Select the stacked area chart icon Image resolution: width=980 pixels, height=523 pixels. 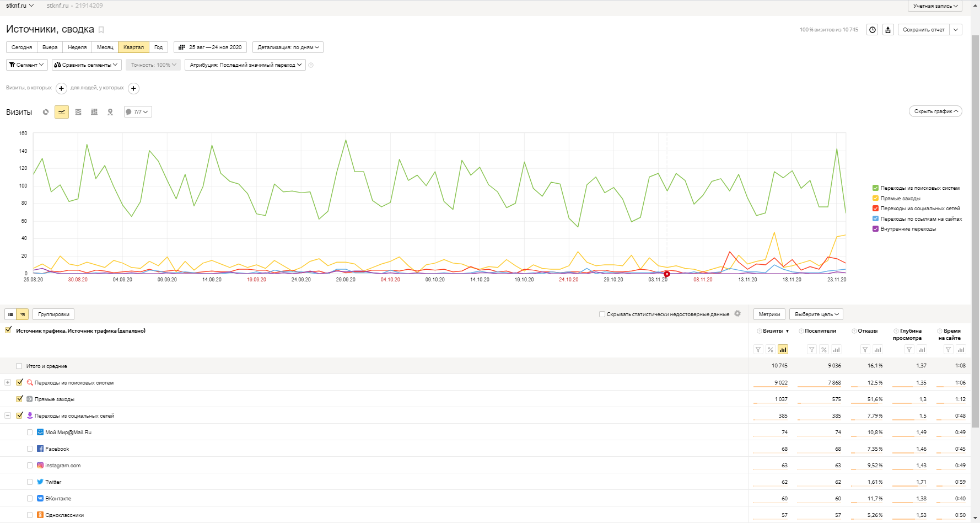tap(78, 112)
